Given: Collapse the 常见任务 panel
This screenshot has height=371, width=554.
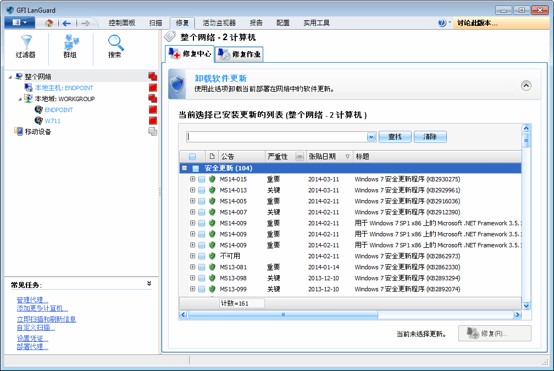Looking at the screenshot, I should (x=149, y=283).
